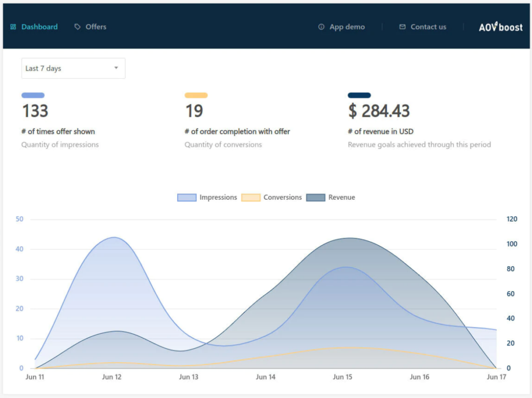This screenshot has height=398, width=532.
Task: Click the dropdown arrow in the date range selector
Action: pos(116,68)
